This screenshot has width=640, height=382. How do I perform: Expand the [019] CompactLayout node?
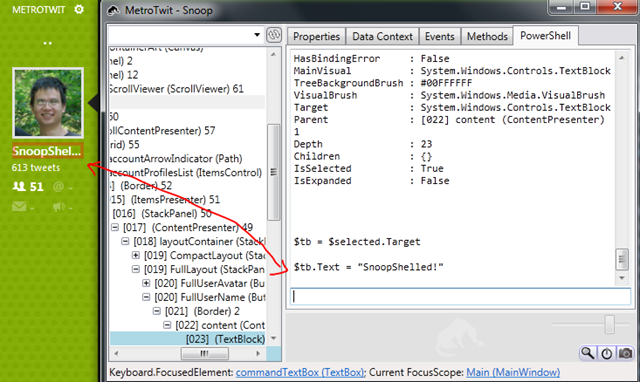pyautogui.click(x=136, y=255)
